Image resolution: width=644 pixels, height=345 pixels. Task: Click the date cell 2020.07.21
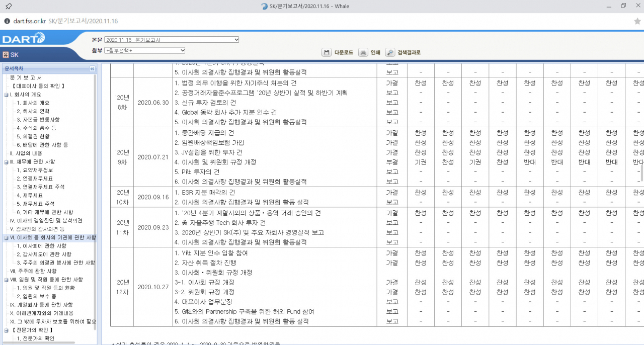tap(153, 157)
